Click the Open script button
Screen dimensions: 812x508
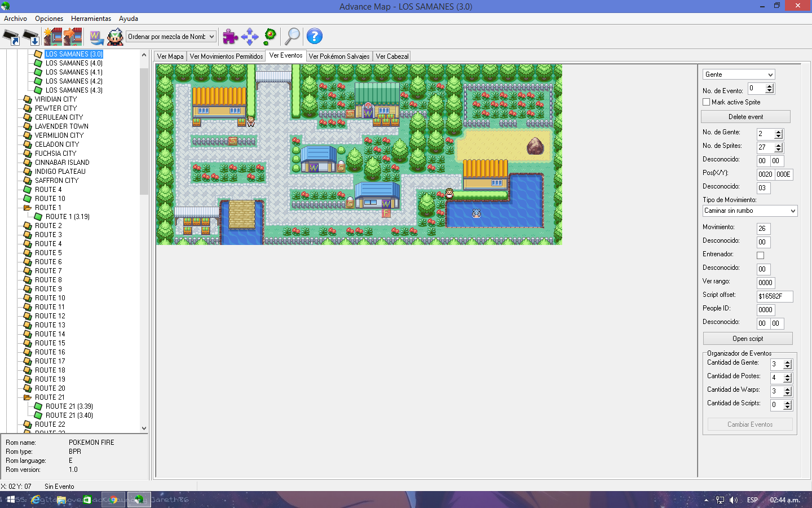(747, 339)
